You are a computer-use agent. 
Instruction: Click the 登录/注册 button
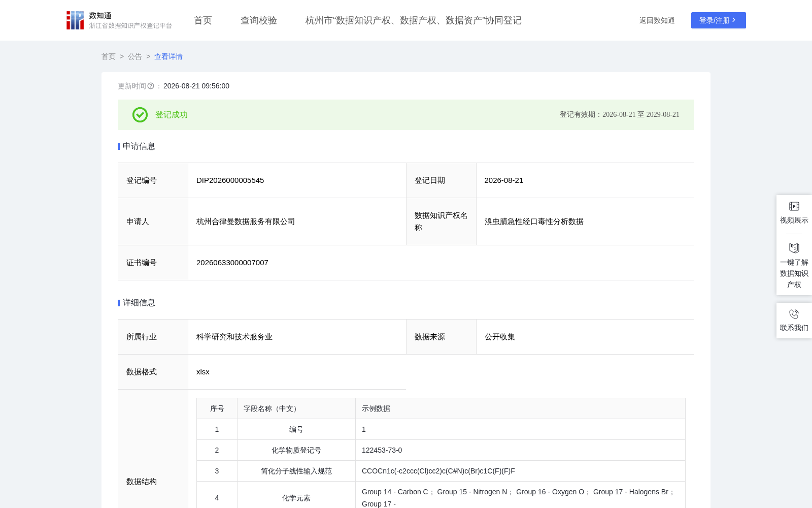(x=719, y=20)
